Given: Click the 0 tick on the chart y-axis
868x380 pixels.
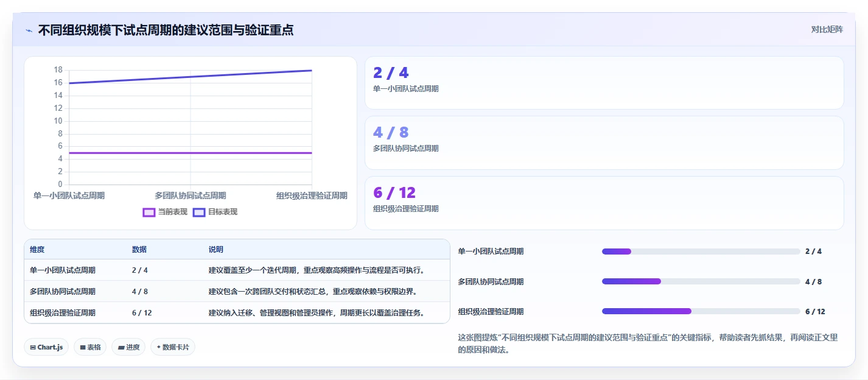Looking at the screenshot, I should click(x=60, y=184).
